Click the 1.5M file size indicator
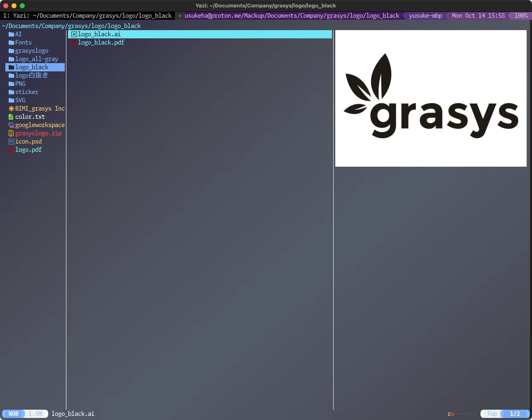Screen dimensions: 532x420 35,414
